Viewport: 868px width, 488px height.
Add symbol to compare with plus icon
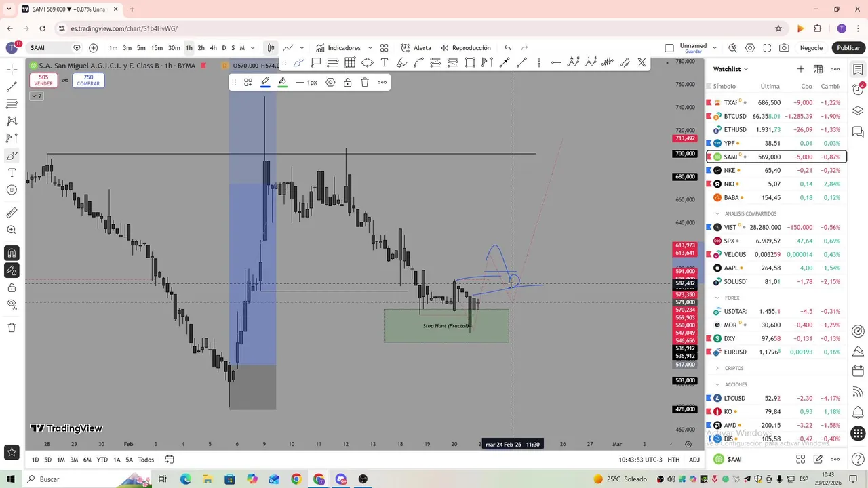coord(93,48)
